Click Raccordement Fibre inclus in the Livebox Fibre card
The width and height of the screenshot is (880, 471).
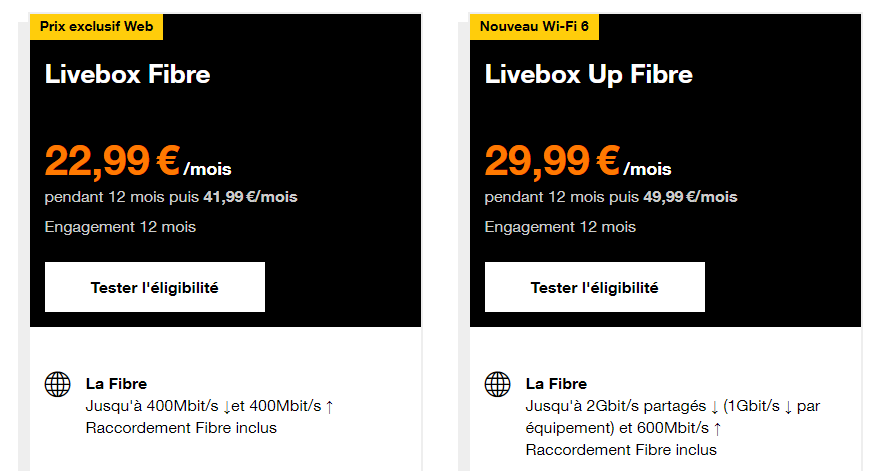181,428
